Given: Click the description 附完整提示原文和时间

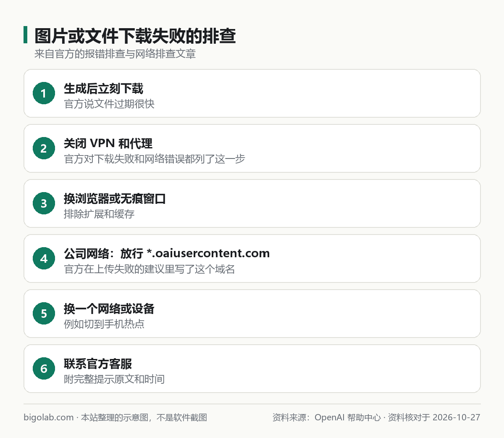Looking at the screenshot, I should (x=114, y=379).
